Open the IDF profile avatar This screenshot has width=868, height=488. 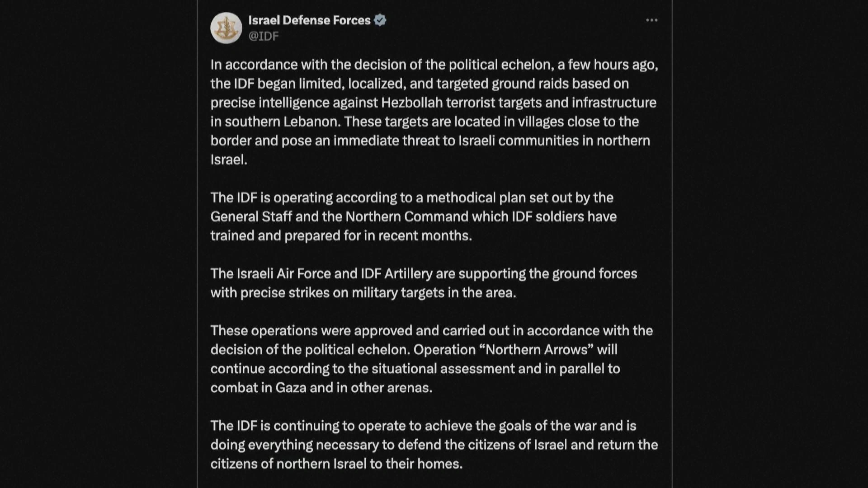226,28
